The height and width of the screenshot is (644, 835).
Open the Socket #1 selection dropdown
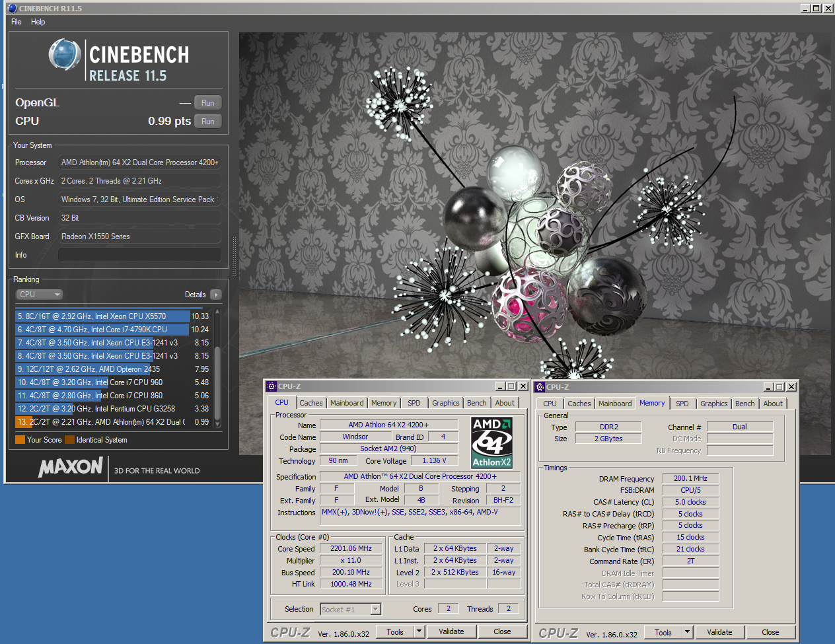pyautogui.click(x=351, y=610)
